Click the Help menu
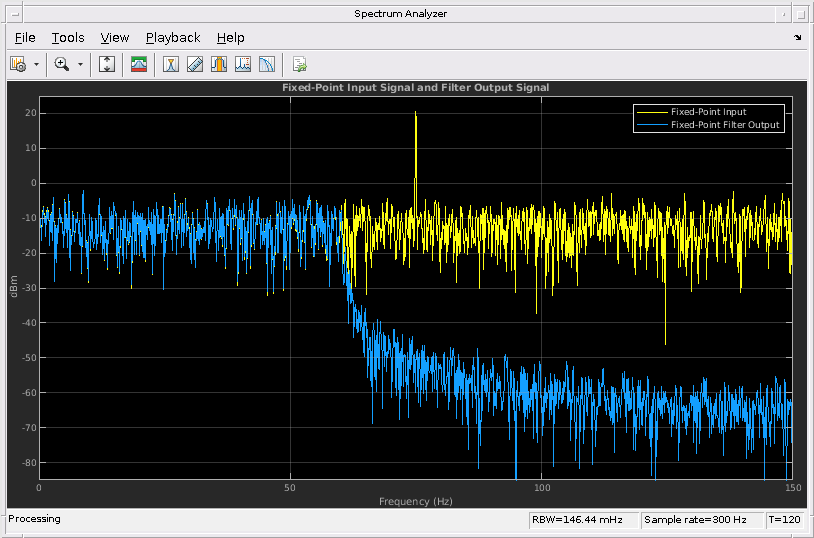 tap(230, 37)
